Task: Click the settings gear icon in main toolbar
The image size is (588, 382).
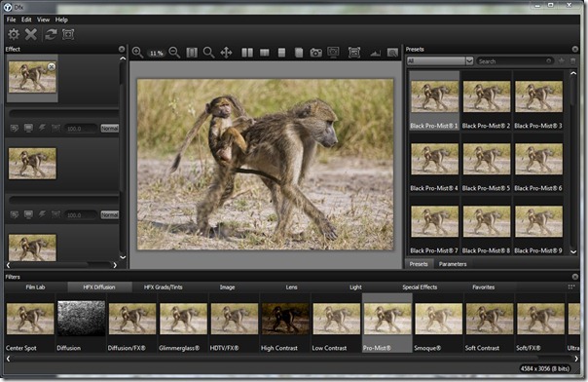Action: 14,34
